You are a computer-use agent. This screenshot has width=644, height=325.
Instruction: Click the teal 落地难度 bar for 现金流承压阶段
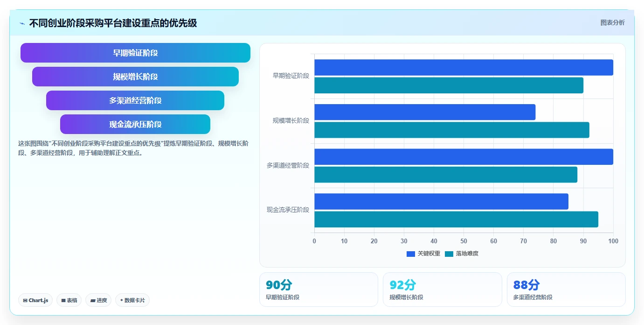[x=456, y=219]
